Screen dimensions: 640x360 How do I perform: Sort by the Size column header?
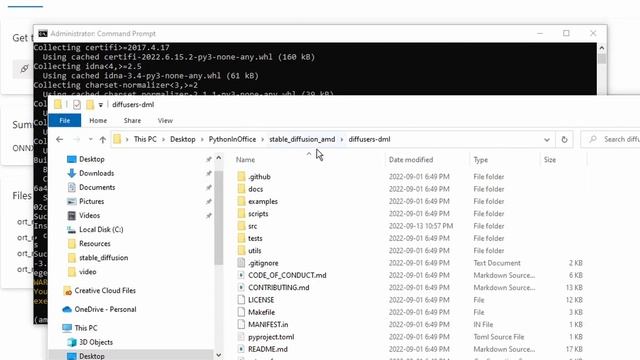(550, 160)
